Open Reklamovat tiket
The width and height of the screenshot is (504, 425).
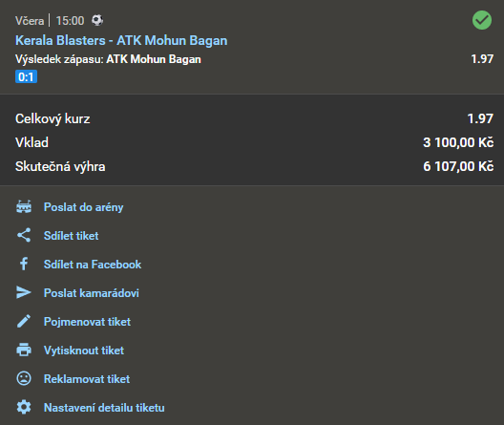[87, 379]
